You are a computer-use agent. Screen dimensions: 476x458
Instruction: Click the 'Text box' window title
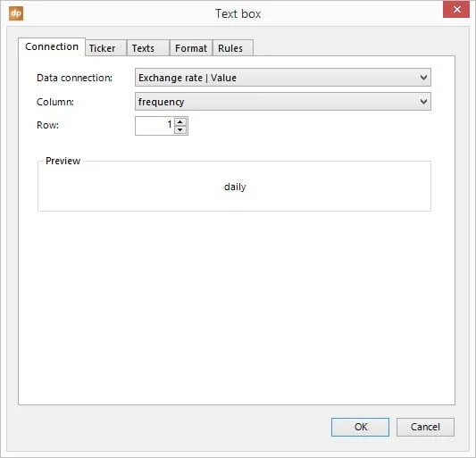tap(238, 14)
